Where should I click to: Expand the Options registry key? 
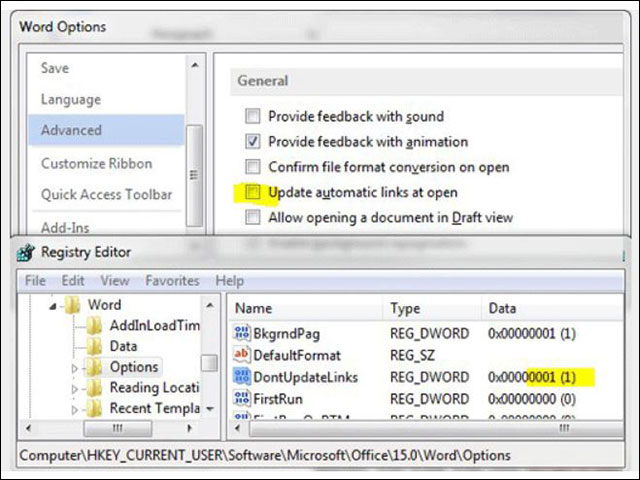pyautogui.click(x=75, y=368)
